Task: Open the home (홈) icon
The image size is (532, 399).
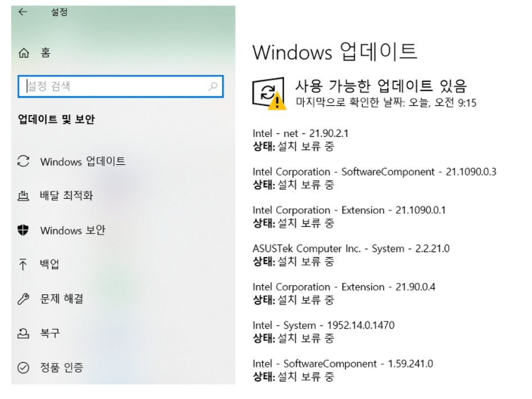Action: (x=24, y=53)
